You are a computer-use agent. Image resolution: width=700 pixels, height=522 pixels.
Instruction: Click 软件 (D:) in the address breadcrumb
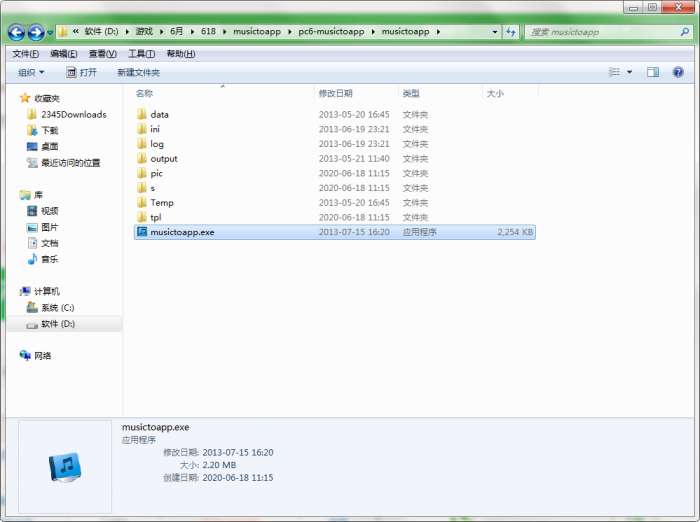point(101,32)
